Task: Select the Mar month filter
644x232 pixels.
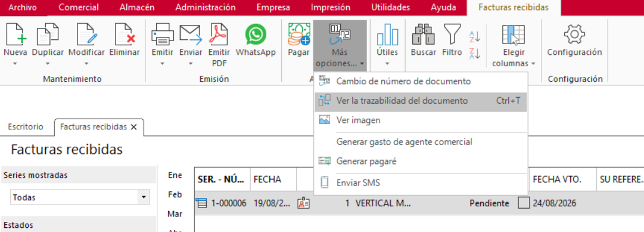Action: tap(175, 214)
